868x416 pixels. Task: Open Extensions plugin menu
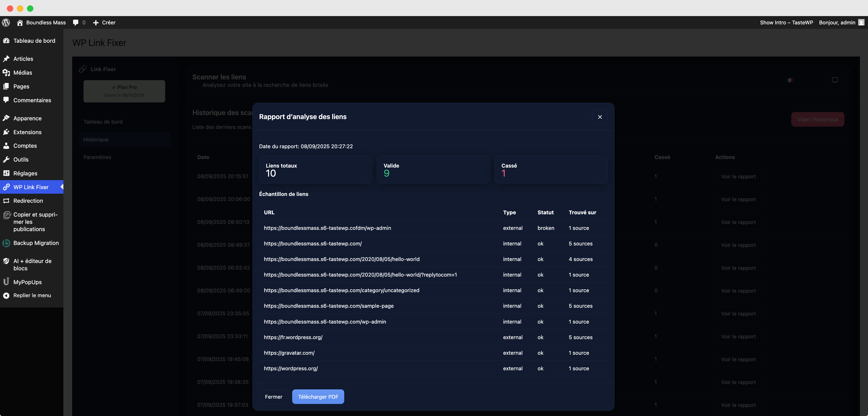pyautogui.click(x=27, y=132)
